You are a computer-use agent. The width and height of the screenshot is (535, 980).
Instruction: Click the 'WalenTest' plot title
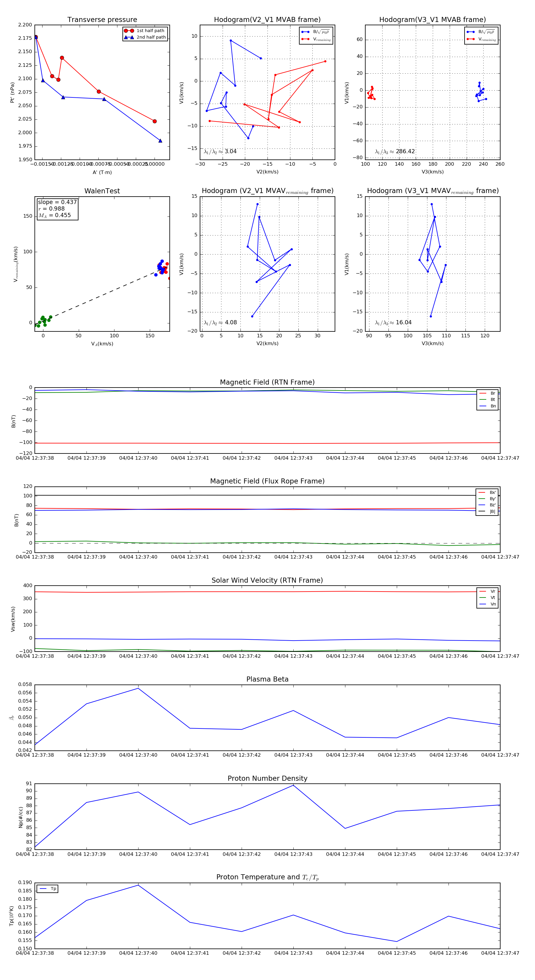102,191
